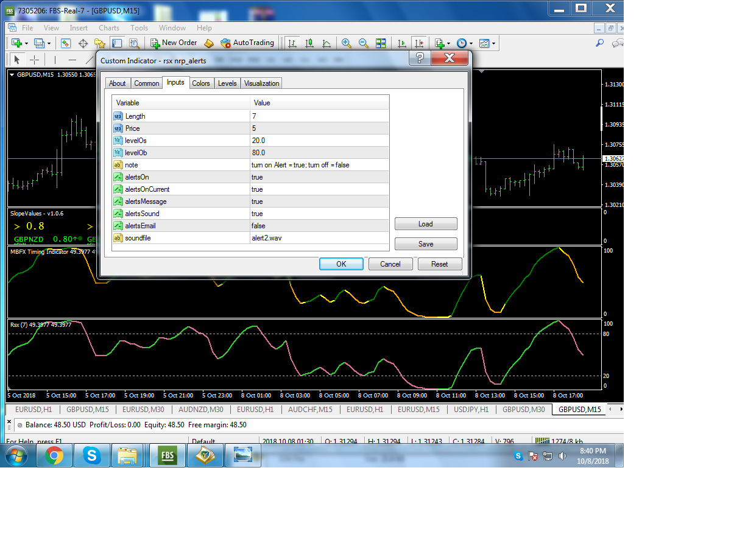Open the Navigator panel star-folder icon

pos(100,43)
